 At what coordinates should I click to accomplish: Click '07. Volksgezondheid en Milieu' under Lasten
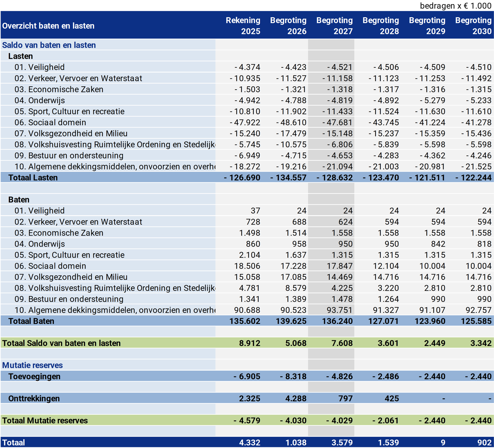point(71,133)
